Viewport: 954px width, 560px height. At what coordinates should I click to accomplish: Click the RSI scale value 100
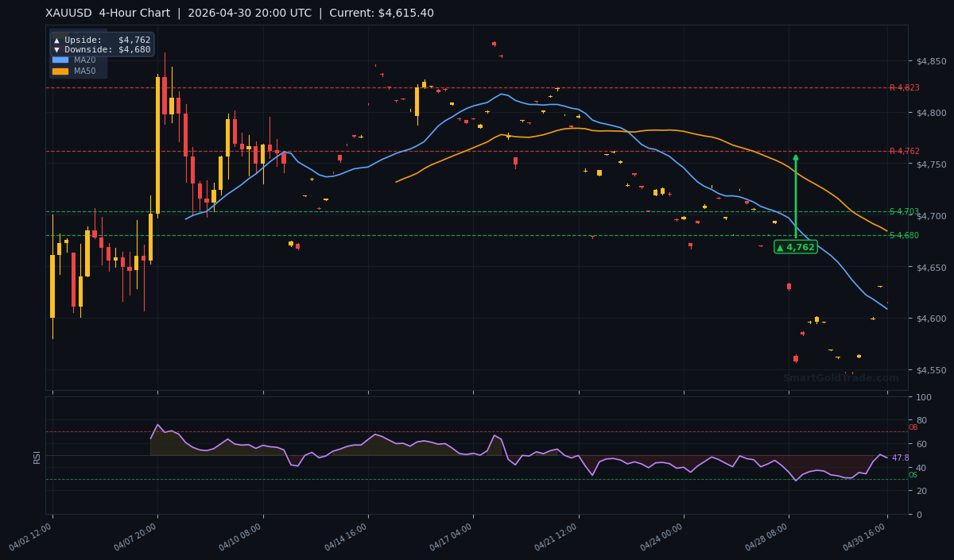[924, 396]
